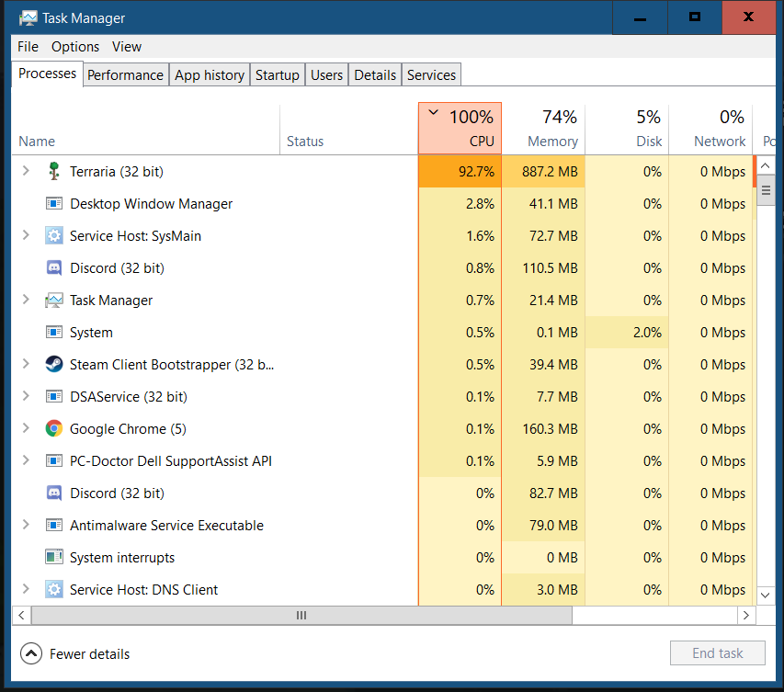The height and width of the screenshot is (692, 784).
Task: Click the Fewer details collapse arrow
Action: (x=31, y=653)
